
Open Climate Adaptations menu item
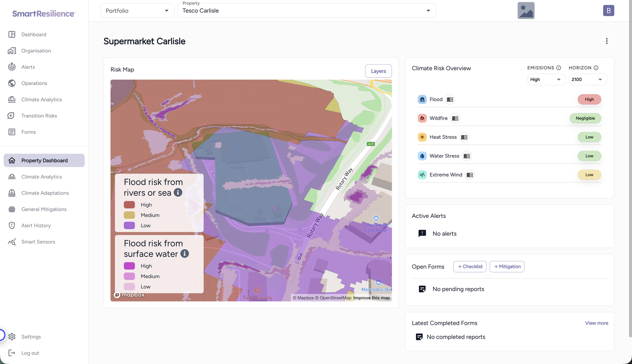[x=44, y=193]
